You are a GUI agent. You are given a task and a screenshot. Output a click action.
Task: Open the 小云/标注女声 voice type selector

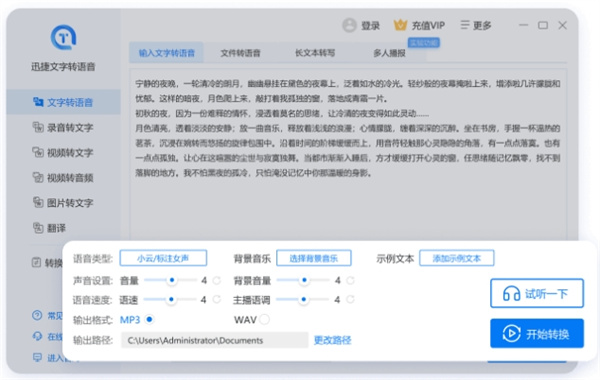[x=163, y=258]
